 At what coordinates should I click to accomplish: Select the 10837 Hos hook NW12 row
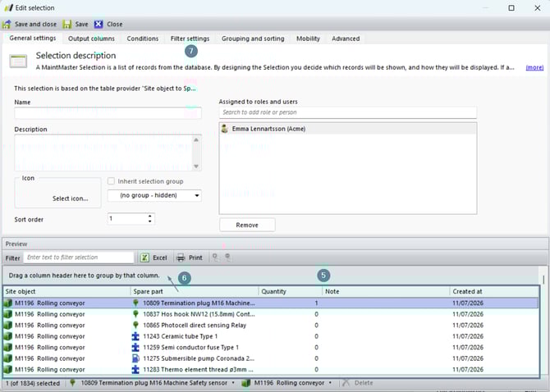tap(271, 314)
